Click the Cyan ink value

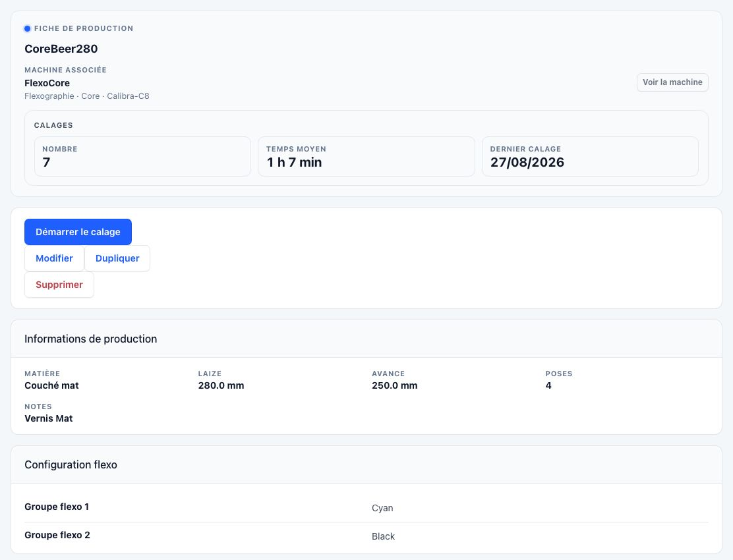(x=382, y=508)
